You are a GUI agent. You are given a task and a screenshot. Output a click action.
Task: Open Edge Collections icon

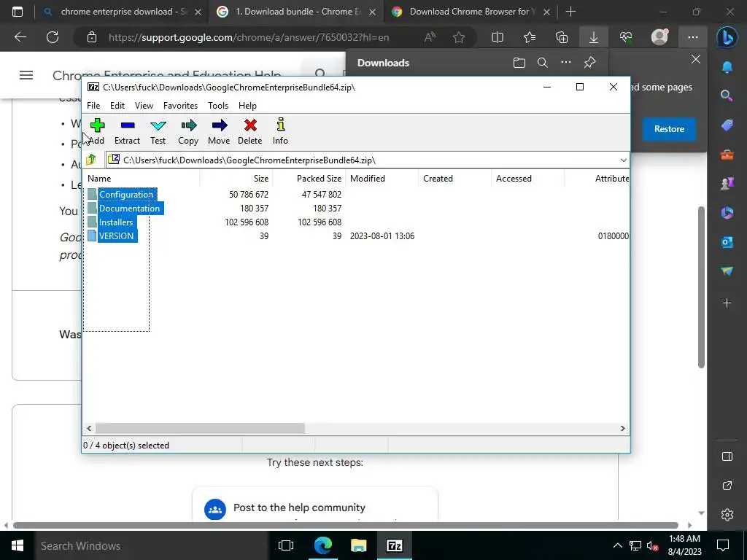(x=562, y=37)
